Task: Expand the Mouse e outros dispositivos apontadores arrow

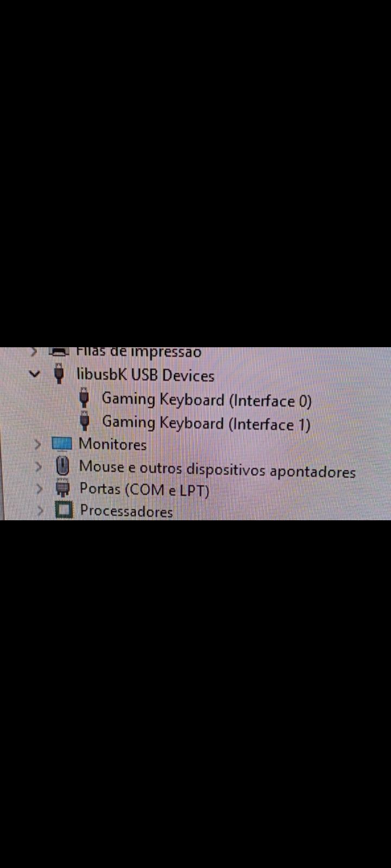Action: tap(39, 467)
